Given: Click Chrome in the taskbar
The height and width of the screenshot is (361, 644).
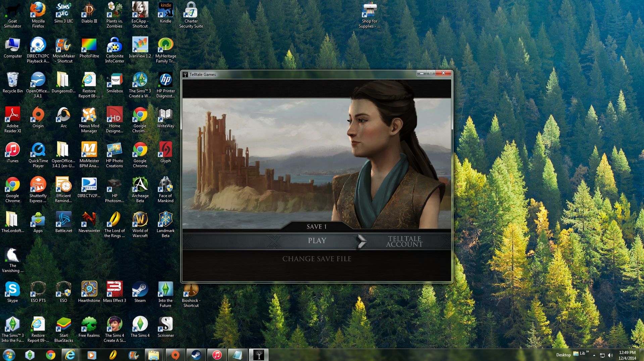Looking at the screenshot, I should pos(51,355).
